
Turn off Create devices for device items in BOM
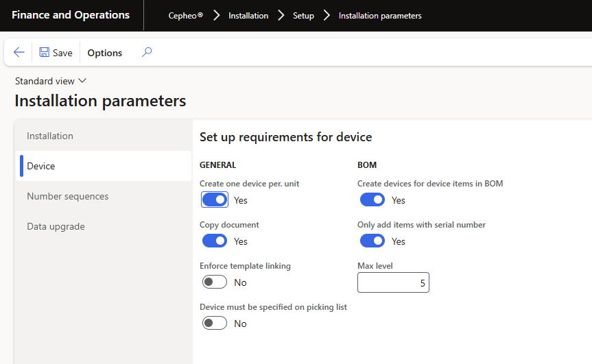372,200
